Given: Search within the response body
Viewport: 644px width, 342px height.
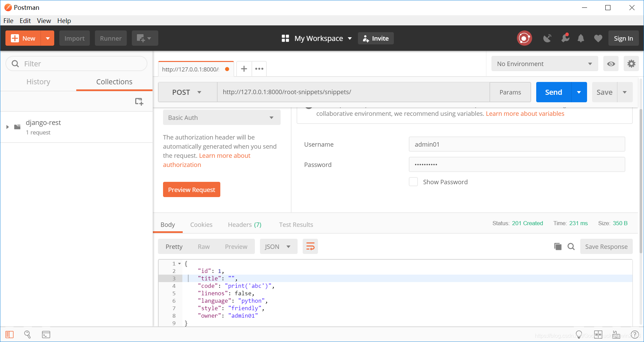Looking at the screenshot, I should pos(571,247).
